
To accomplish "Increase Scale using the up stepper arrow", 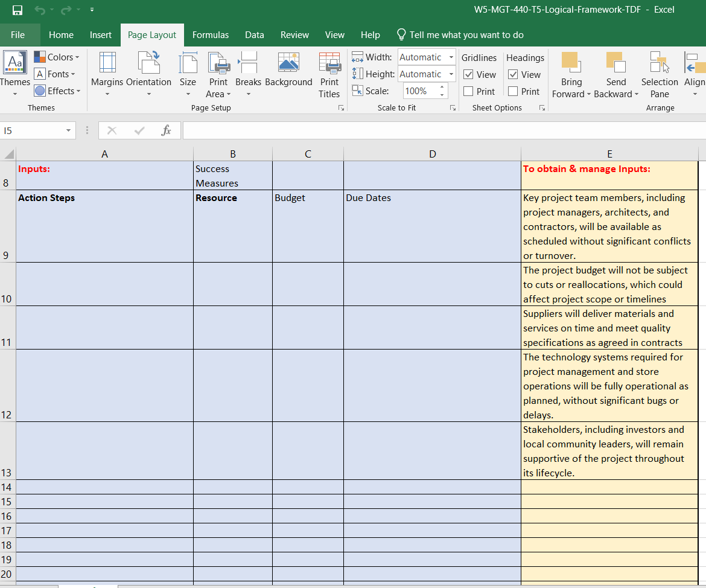I will 443,86.
